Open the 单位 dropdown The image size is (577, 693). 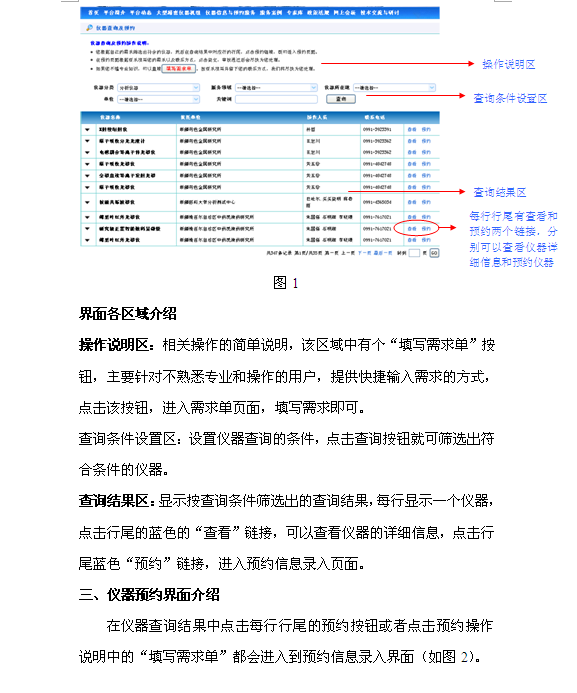pos(159,99)
